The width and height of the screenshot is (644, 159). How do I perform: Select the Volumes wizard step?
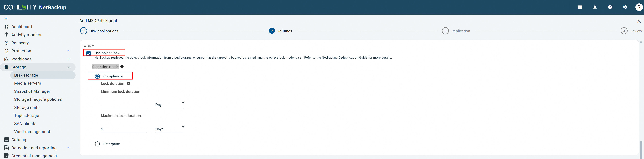click(280, 31)
